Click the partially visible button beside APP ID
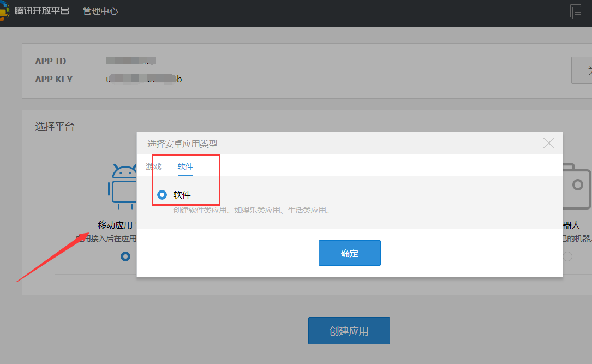 [x=582, y=70]
